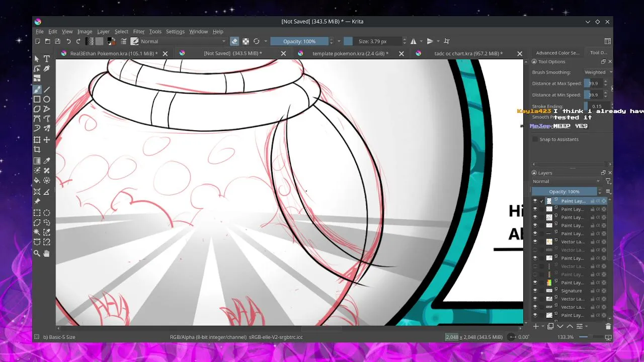Select the Calligraphy tool
Viewport: 644px width, 362px height.
pos(47,69)
